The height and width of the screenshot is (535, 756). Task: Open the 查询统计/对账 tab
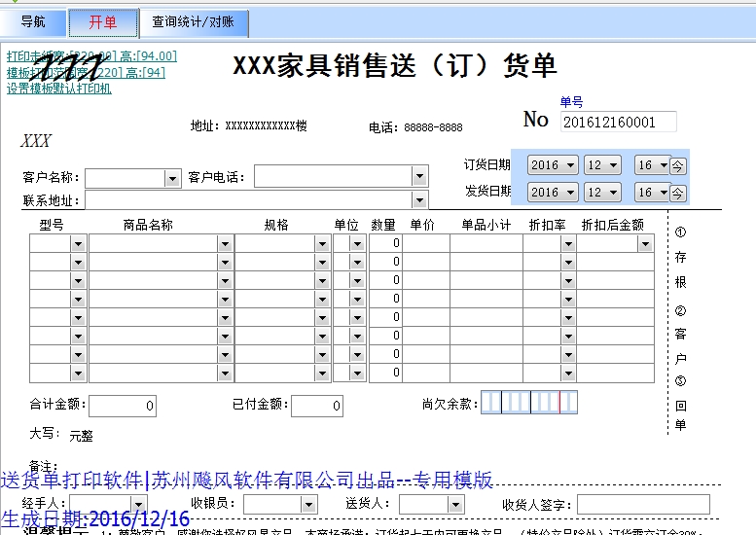[x=194, y=22]
